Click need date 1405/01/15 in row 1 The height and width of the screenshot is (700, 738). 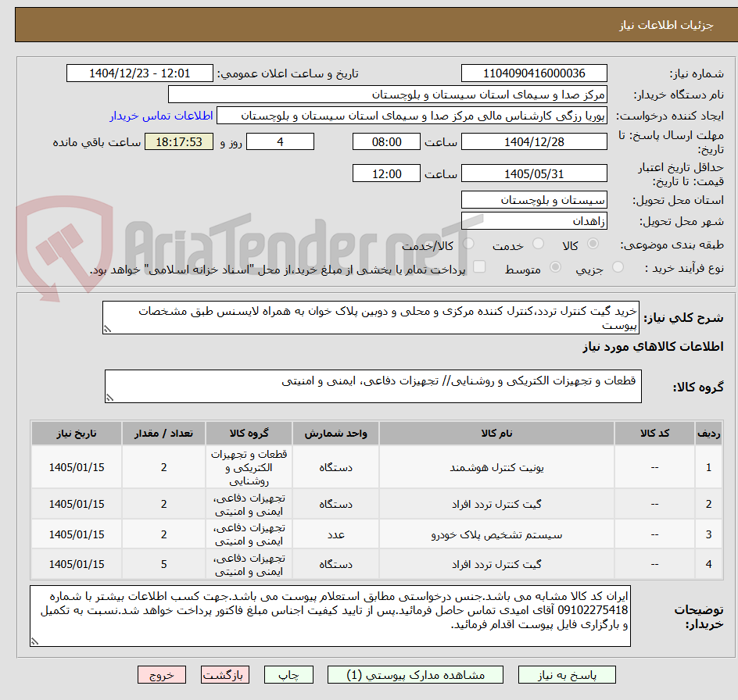point(77,467)
